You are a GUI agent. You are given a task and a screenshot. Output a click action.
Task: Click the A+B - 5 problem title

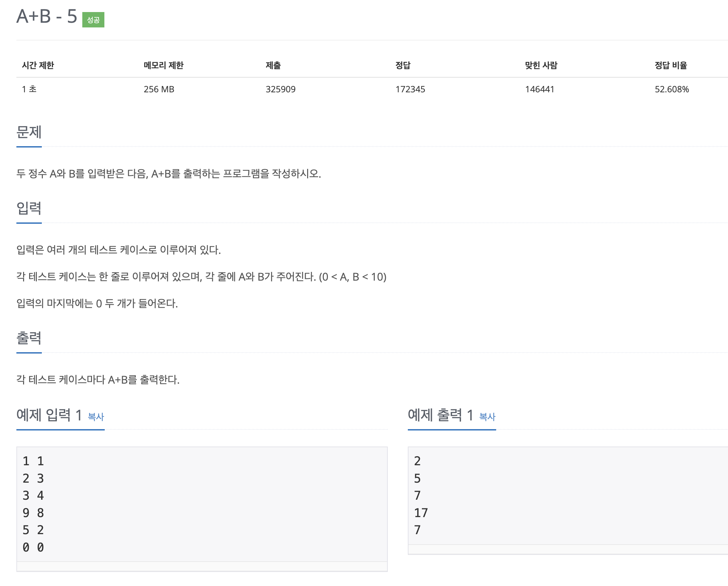[47, 16]
